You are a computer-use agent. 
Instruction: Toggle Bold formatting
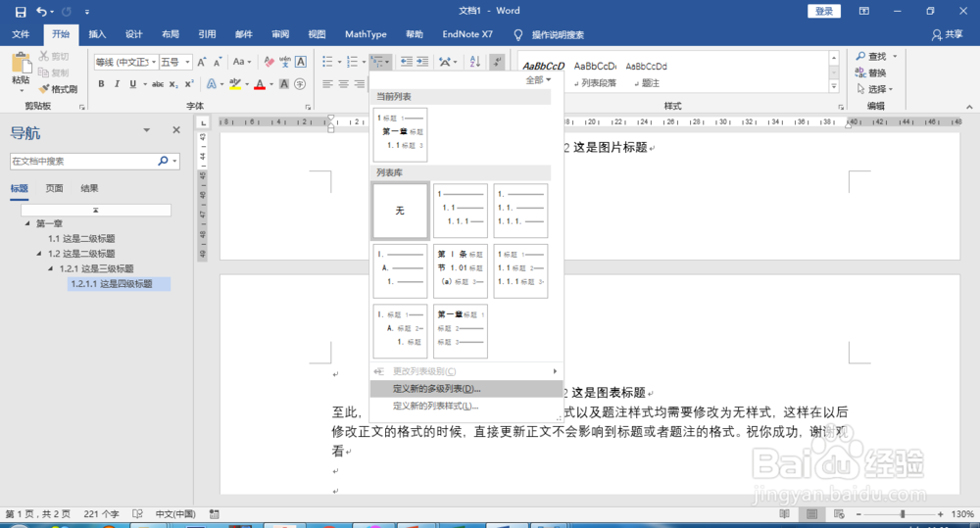pos(101,83)
